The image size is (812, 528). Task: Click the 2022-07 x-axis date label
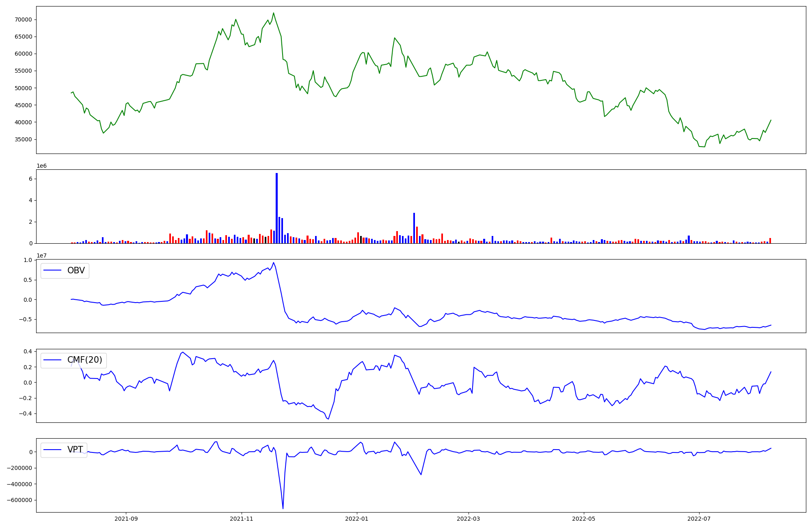699,518
